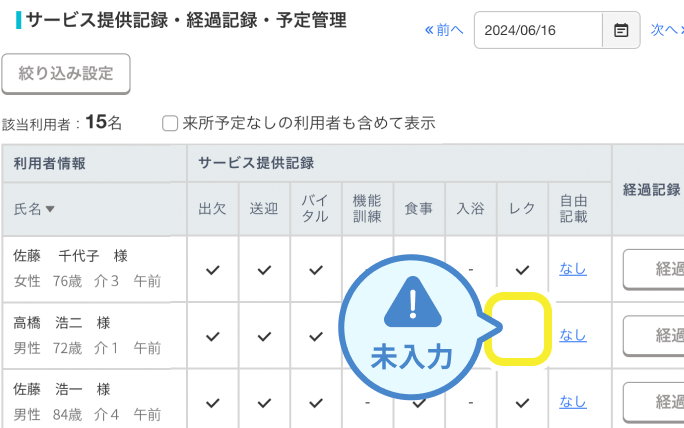Open なし free-note link for 高橋 浩二

tap(573, 335)
